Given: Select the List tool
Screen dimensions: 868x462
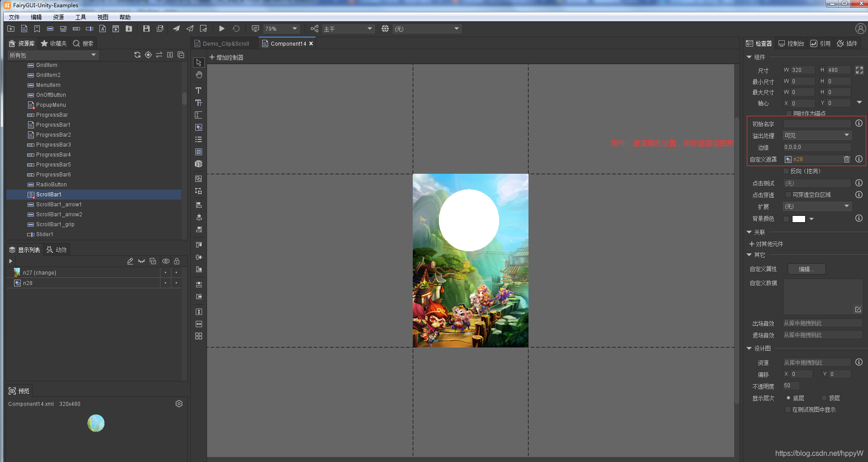Looking at the screenshot, I should tap(198, 139).
